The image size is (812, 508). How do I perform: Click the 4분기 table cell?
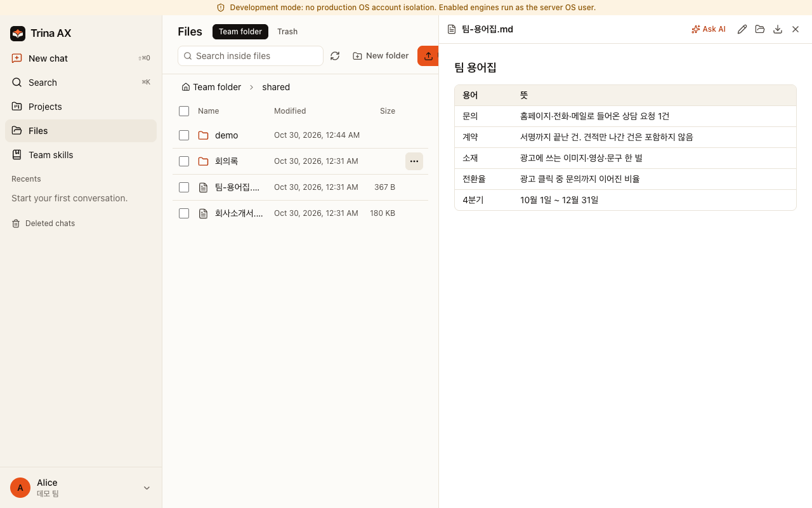483,200
